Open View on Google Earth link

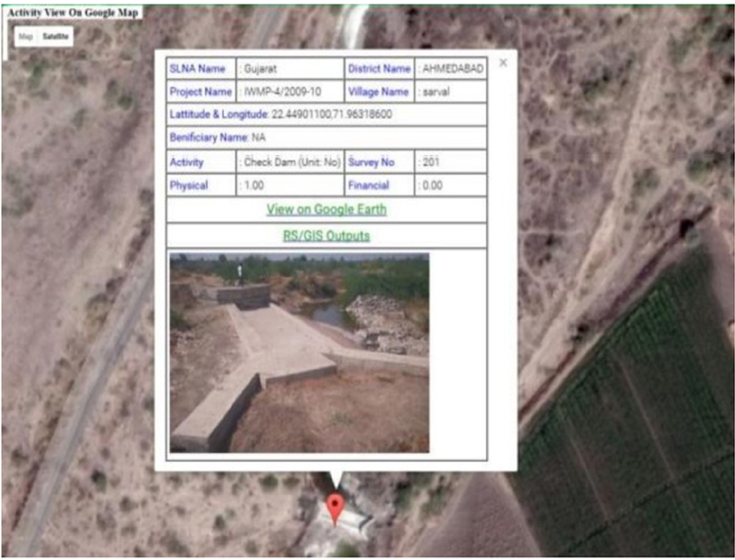pos(327,209)
